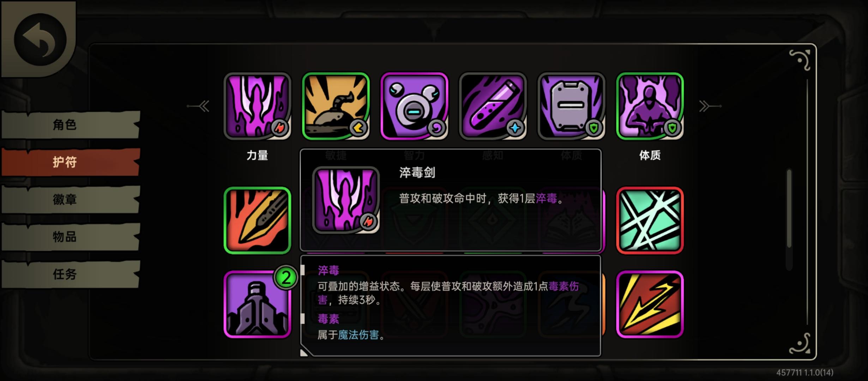Select the purple potion vial amulet
Image resolution: width=868 pixels, height=381 pixels.
click(493, 106)
